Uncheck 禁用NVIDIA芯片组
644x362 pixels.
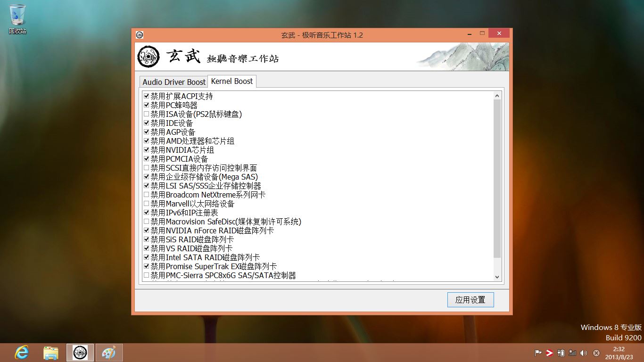click(x=147, y=150)
